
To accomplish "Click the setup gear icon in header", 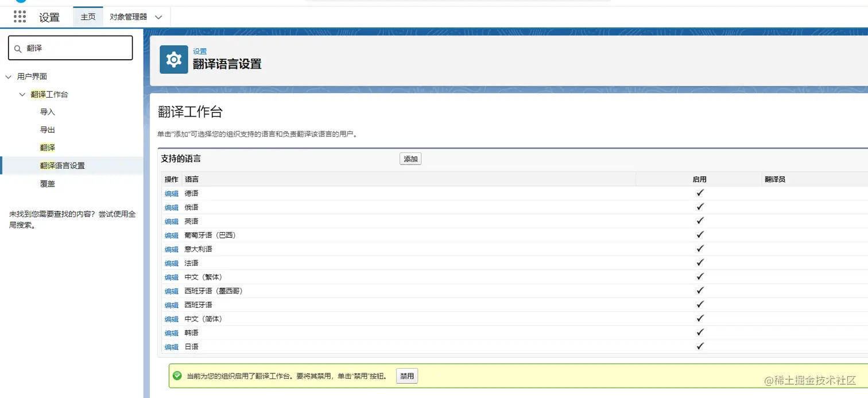I will (x=174, y=59).
